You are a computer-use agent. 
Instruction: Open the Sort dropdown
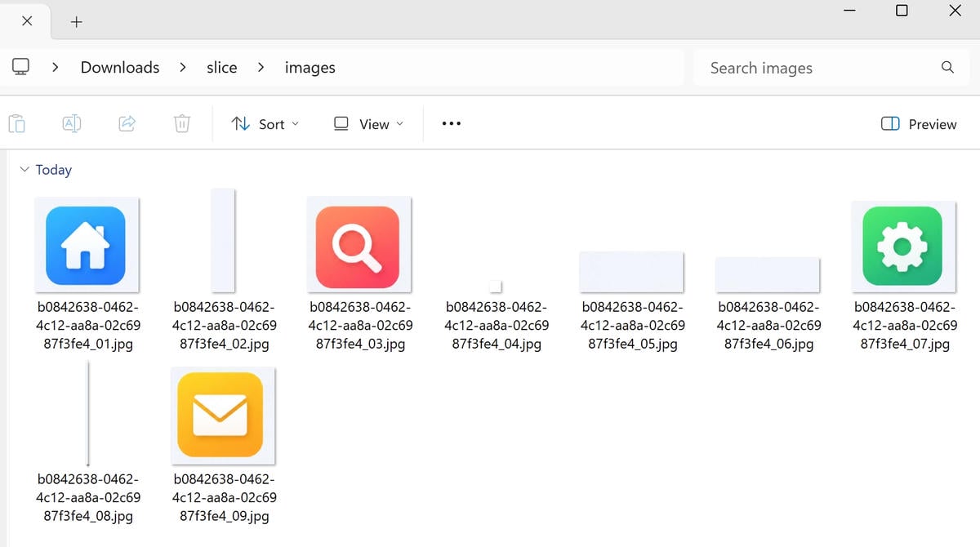265,124
